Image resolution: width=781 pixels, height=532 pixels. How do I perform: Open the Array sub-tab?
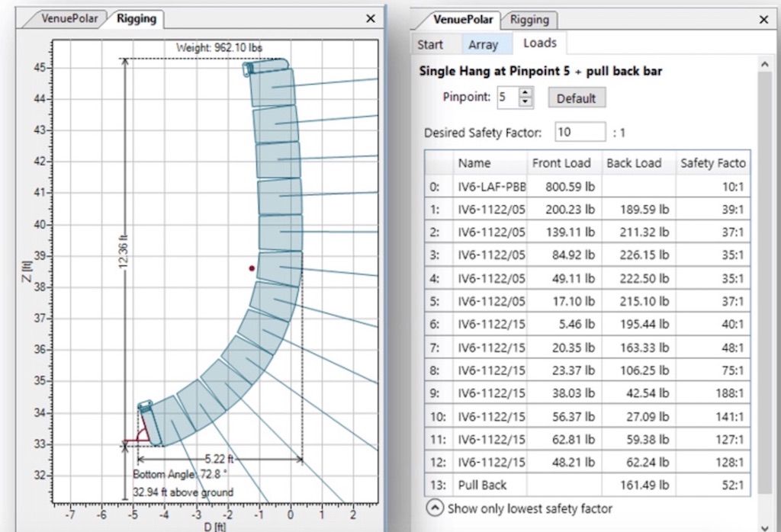483,44
